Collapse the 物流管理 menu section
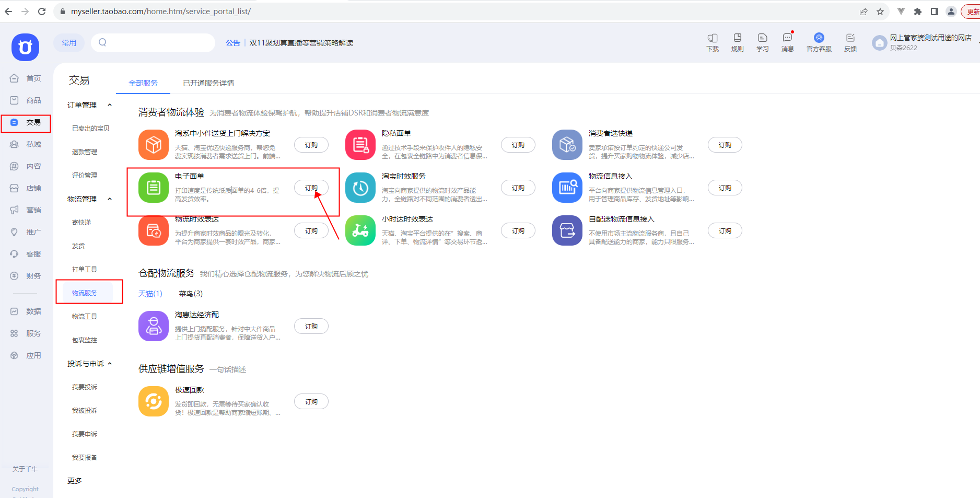The image size is (980, 498). [x=110, y=199]
